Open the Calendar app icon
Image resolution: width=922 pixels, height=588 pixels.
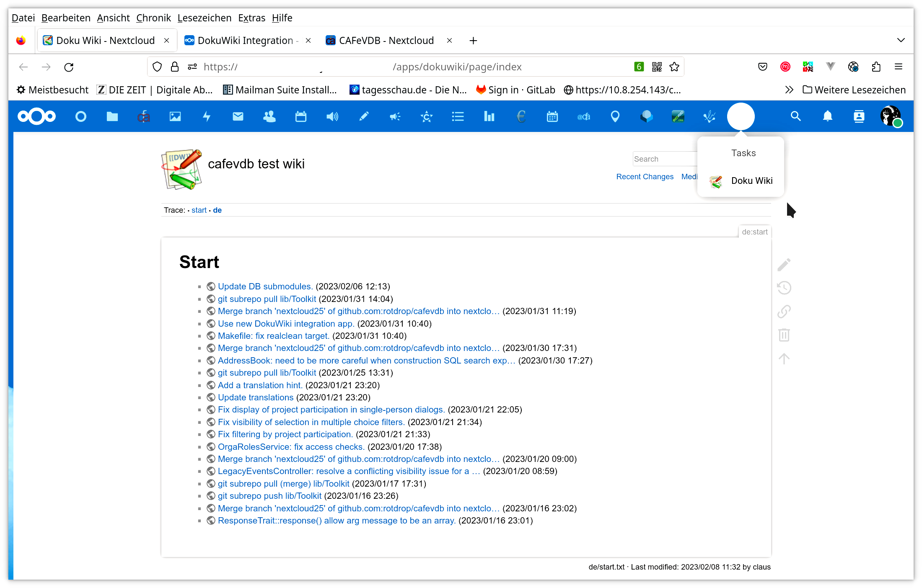300,116
